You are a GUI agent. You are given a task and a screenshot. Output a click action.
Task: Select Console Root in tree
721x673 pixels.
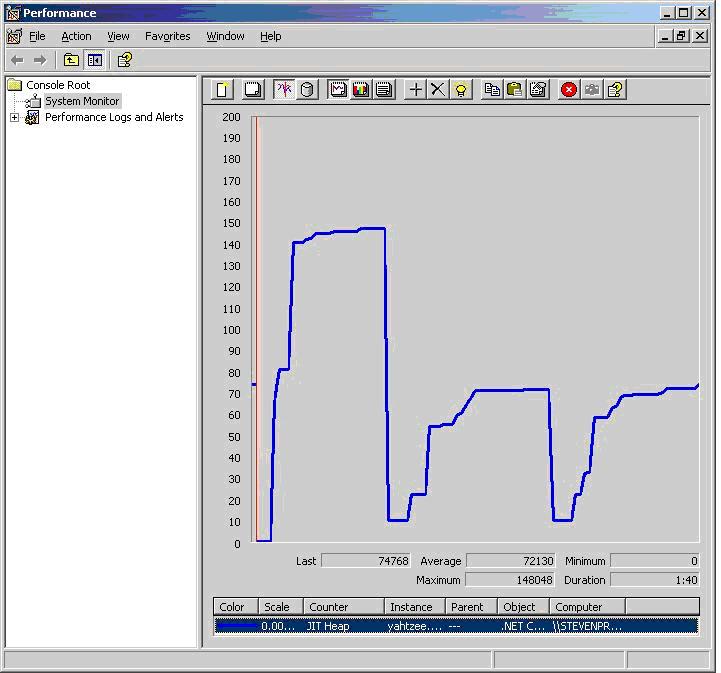click(x=58, y=85)
